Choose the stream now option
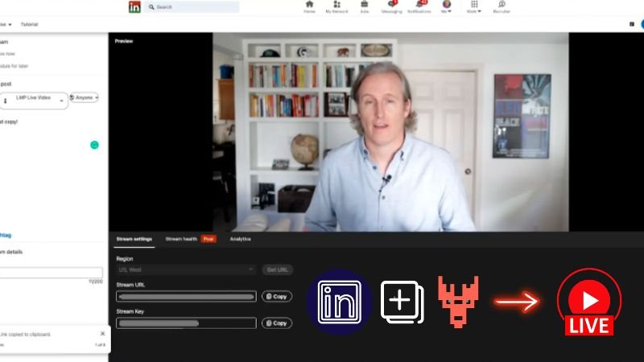Screen dimensions: 644x362 tap(8, 54)
